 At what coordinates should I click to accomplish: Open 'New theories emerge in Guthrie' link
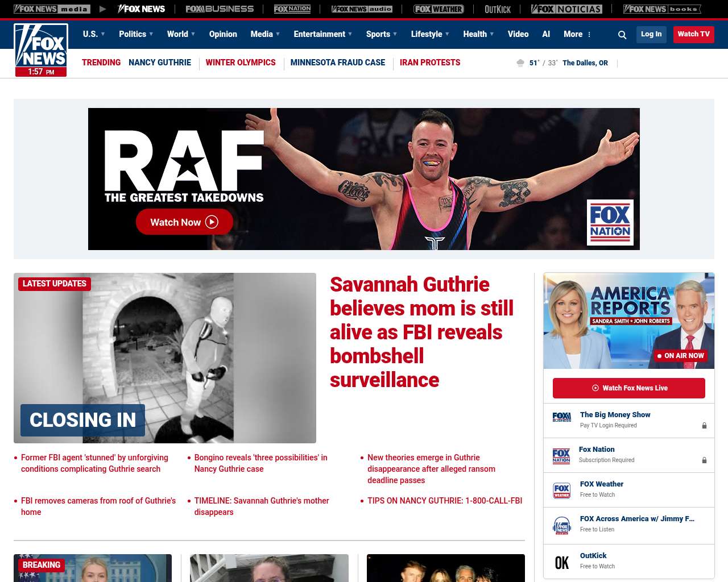tap(431, 469)
